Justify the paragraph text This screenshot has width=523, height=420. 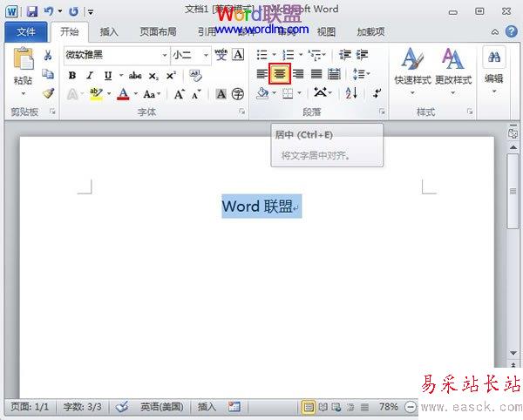pos(316,74)
